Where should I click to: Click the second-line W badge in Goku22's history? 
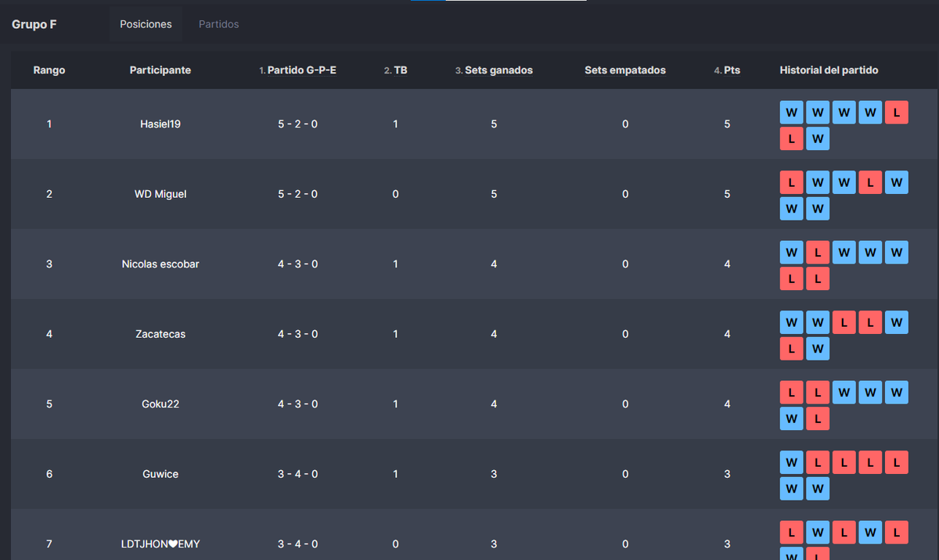[x=791, y=418]
